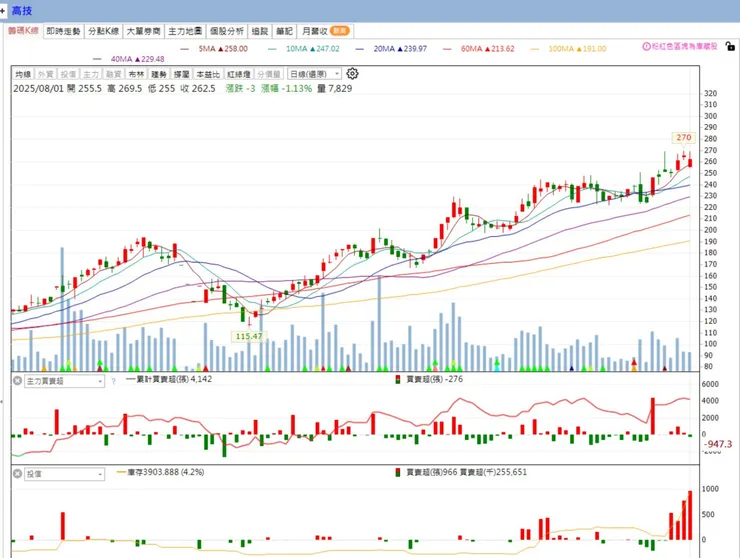Switch to the 大單券商 tab
Image resolution: width=740 pixels, height=558 pixels.
[144, 31]
